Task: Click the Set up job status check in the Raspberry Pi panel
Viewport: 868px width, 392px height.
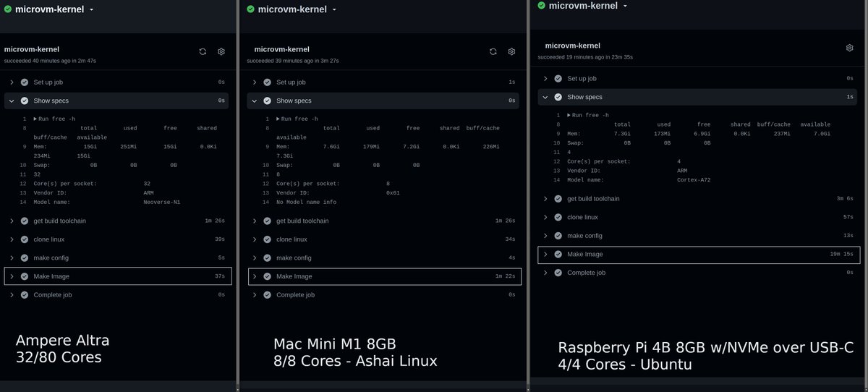Action: (x=558, y=78)
